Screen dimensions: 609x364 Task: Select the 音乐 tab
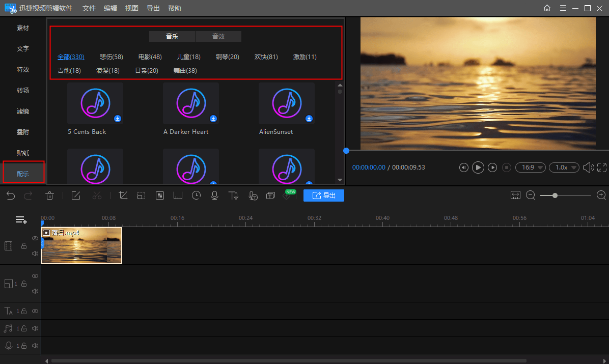click(172, 37)
